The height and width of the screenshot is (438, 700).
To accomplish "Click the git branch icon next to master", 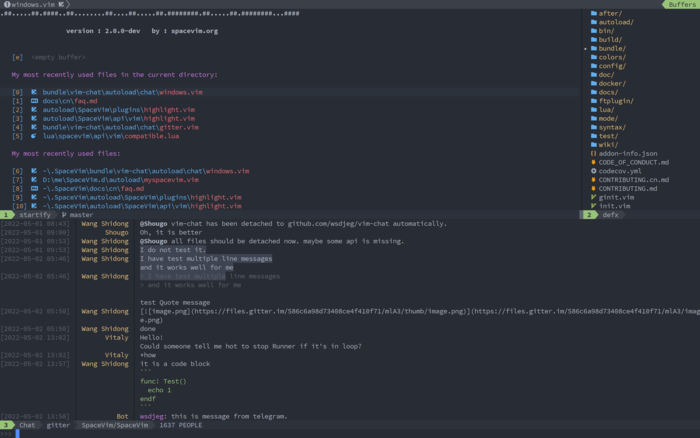I will (x=65, y=215).
